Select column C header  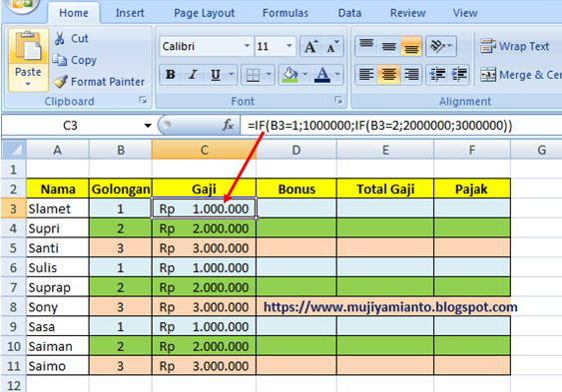click(x=204, y=150)
